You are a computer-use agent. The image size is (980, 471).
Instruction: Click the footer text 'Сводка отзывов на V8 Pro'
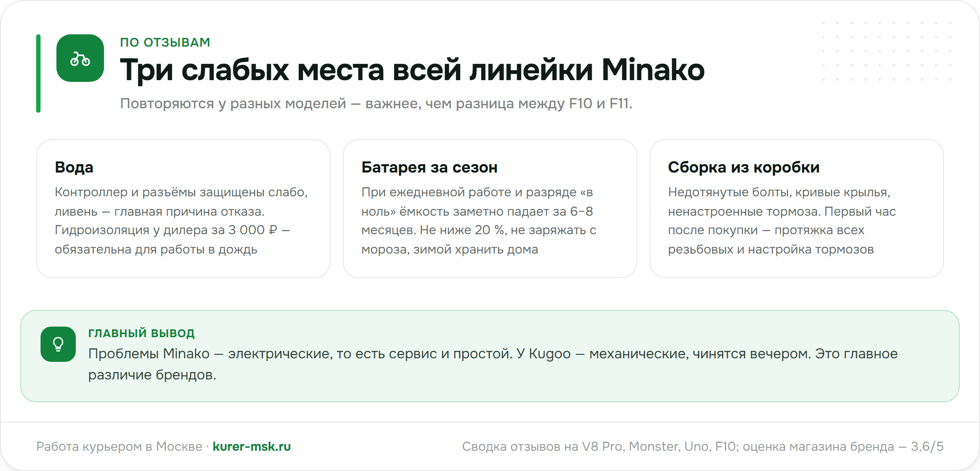click(543, 446)
